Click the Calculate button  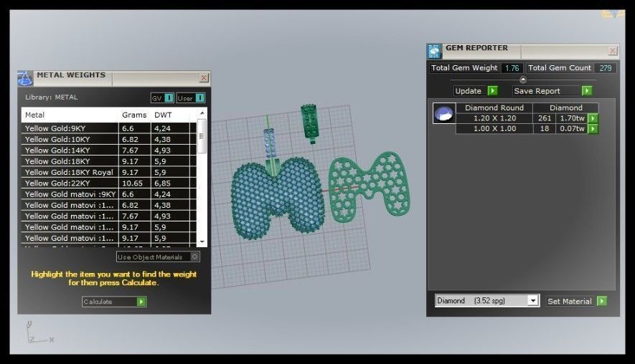point(114,302)
